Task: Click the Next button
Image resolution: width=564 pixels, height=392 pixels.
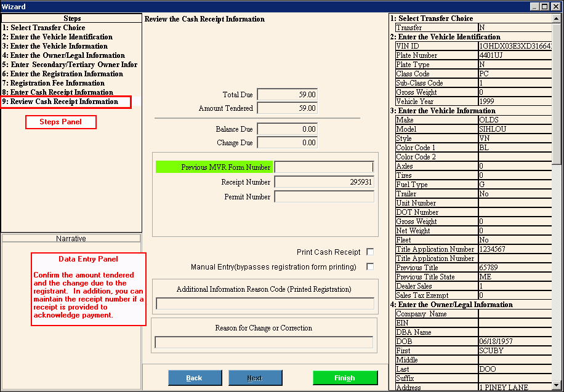Action: 256,378
